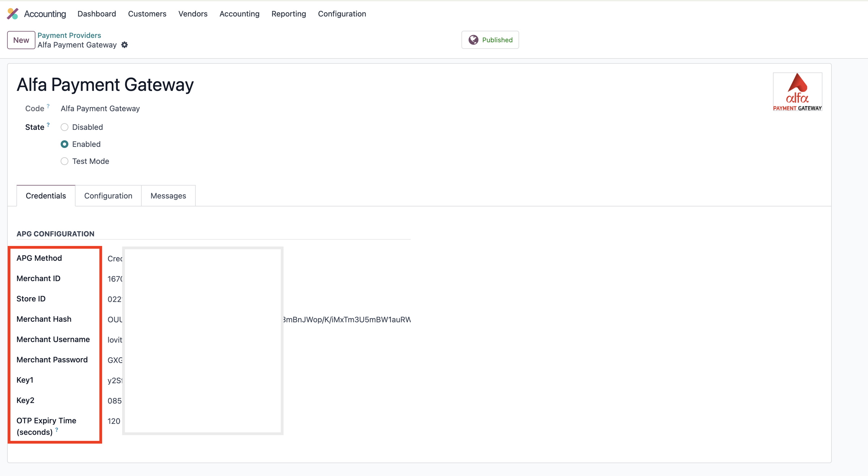868x476 pixels.
Task: Click the Odoo Accounting app logo icon
Action: (13, 14)
